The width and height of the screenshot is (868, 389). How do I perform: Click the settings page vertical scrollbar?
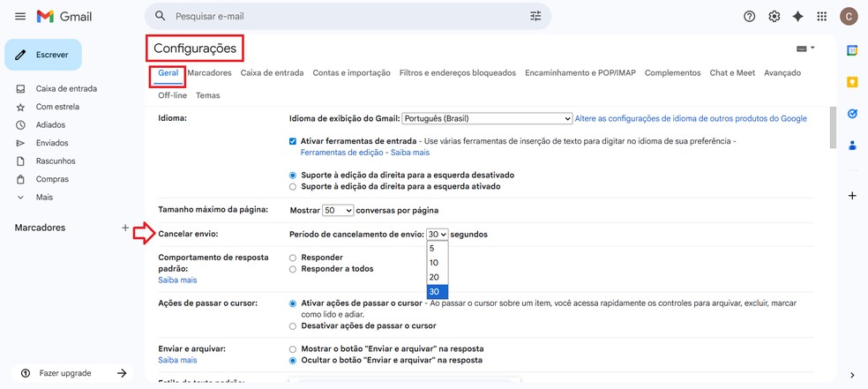pos(833,128)
